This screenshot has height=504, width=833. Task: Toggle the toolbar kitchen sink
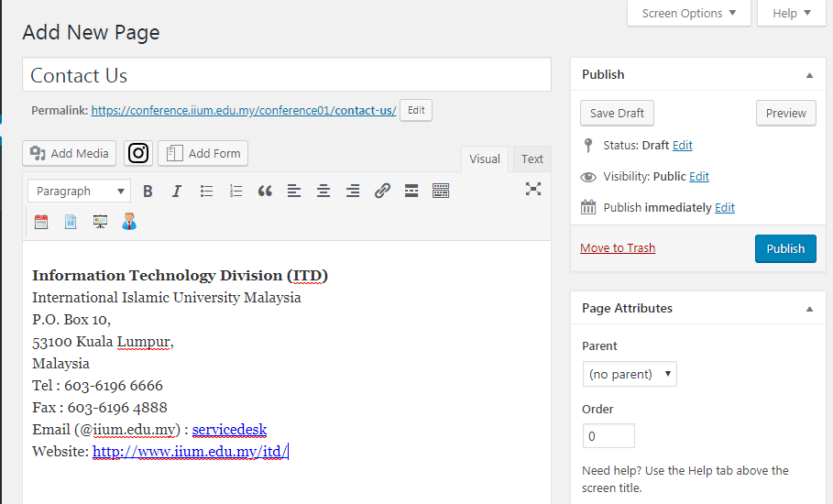click(x=441, y=192)
